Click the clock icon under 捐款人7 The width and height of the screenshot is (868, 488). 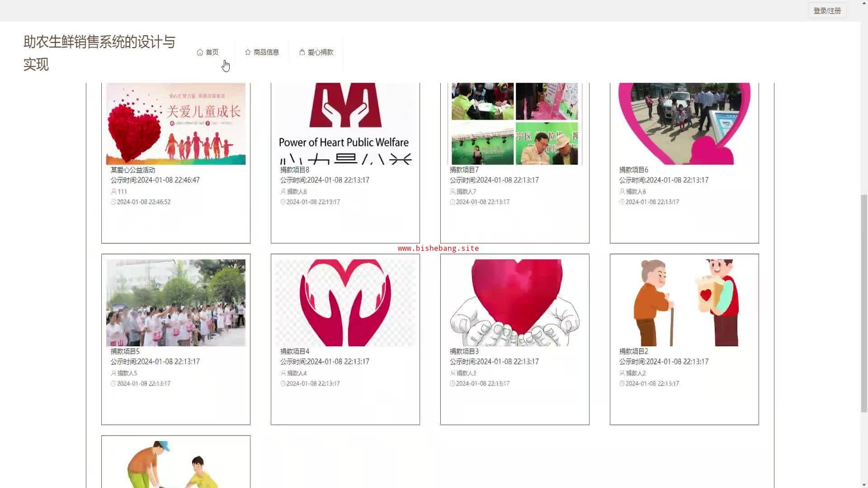(453, 202)
